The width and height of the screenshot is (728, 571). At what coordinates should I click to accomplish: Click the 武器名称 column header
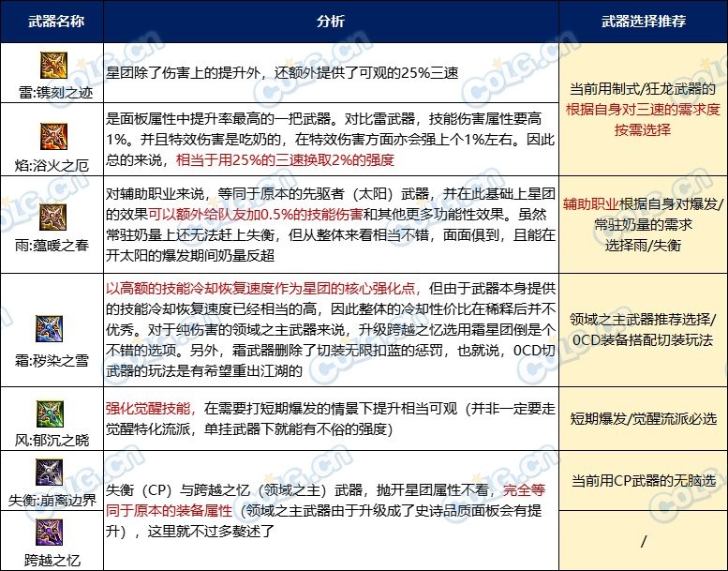click(51, 21)
